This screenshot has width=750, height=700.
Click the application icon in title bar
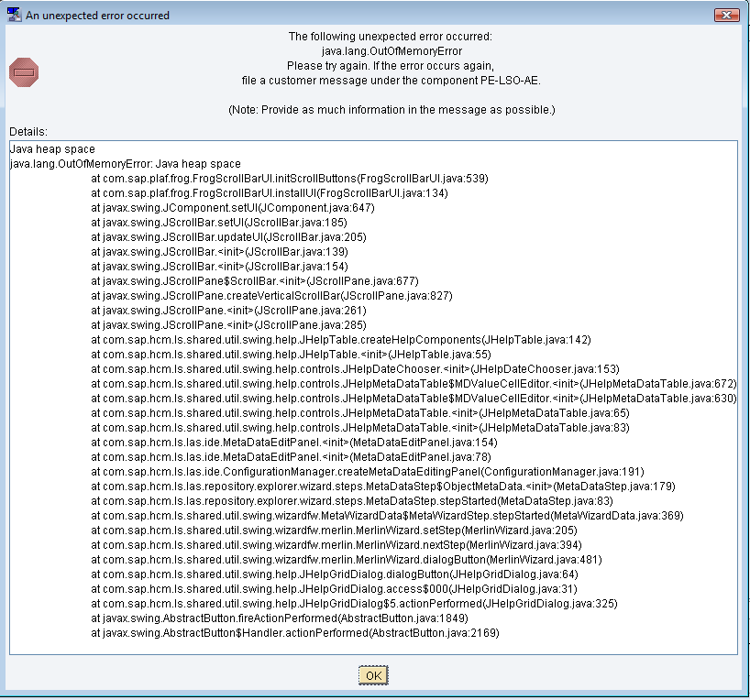[15, 15]
